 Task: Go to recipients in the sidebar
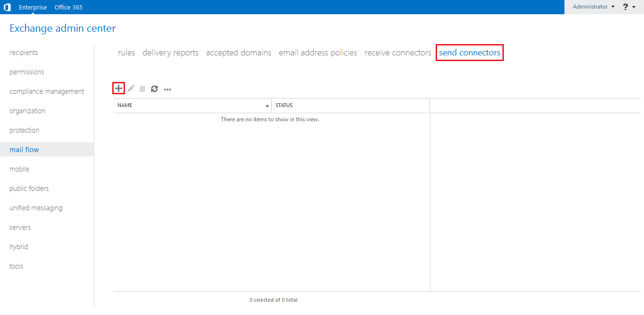[x=24, y=53]
